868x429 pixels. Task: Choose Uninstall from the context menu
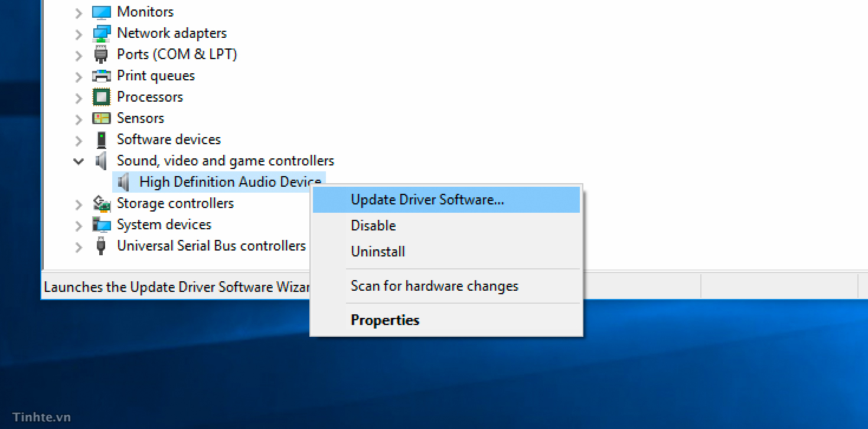pyautogui.click(x=377, y=251)
